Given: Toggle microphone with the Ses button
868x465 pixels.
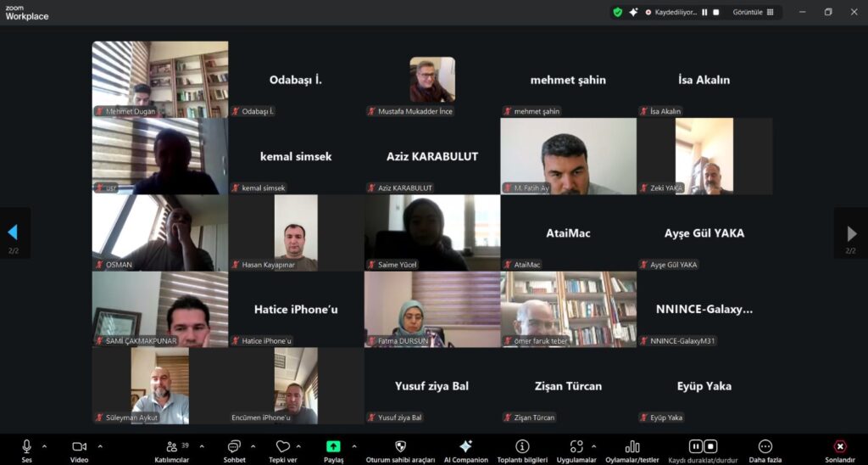Looking at the screenshot, I should 26,451.
